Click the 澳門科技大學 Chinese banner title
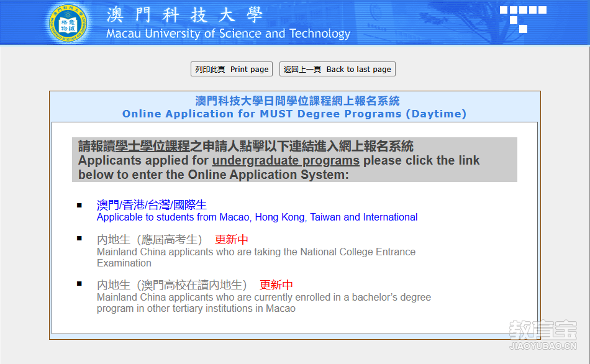The height and width of the screenshot is (364, 590). tap(184, 15)
